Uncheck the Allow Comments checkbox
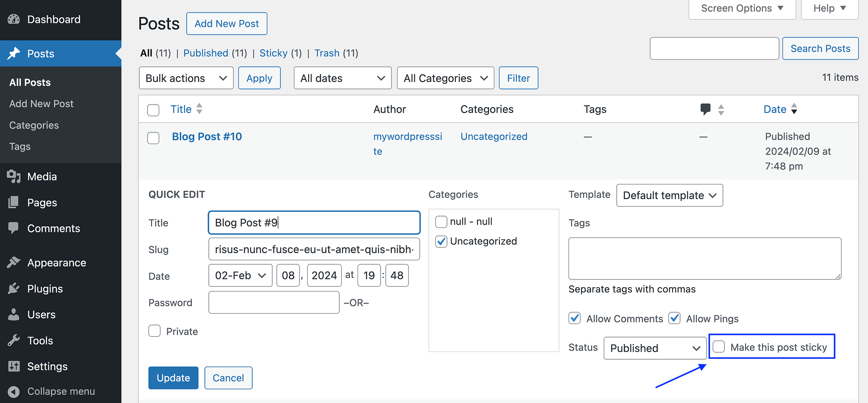Viewport: 868px width, 403px height. [x=575, y=318]
